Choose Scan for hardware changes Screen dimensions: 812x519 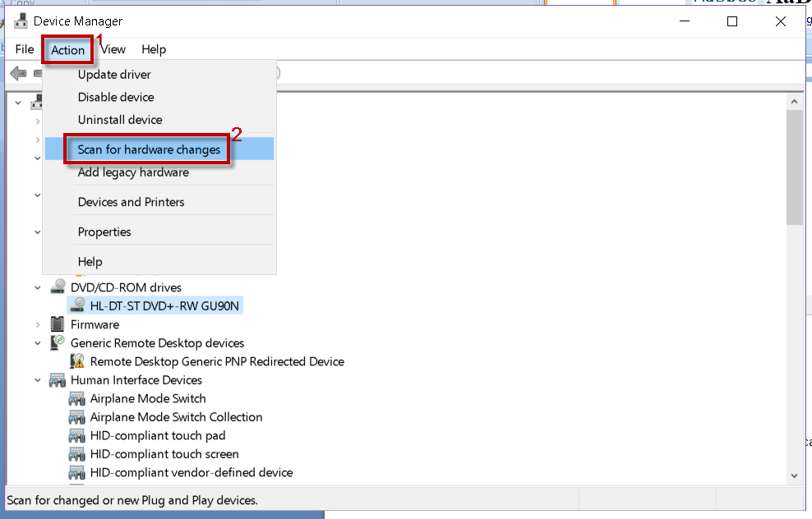149,149
